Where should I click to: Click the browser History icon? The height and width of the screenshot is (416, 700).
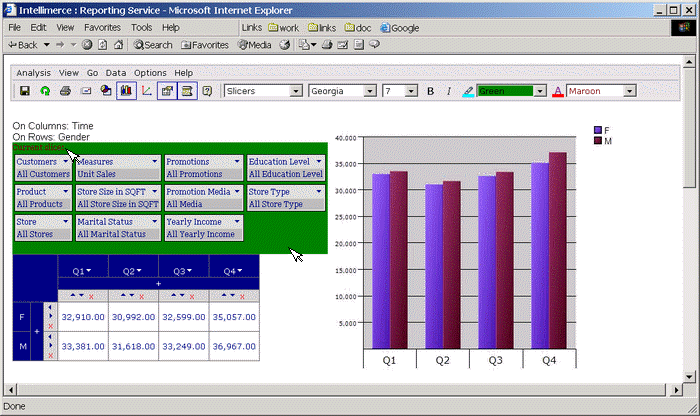[285, 45]
